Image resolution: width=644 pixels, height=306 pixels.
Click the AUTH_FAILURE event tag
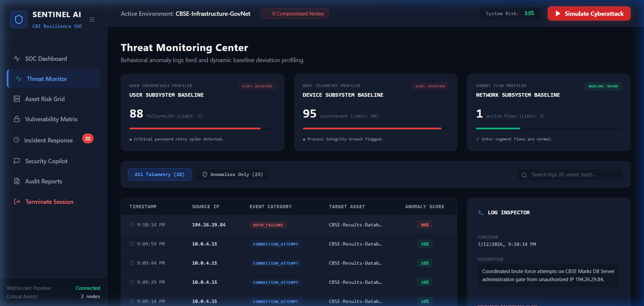coord(268,225)
